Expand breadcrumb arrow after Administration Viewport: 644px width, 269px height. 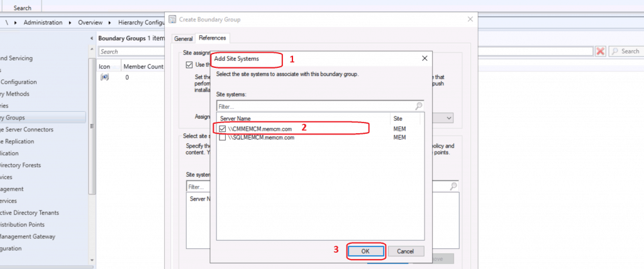[x=70, y=23]
